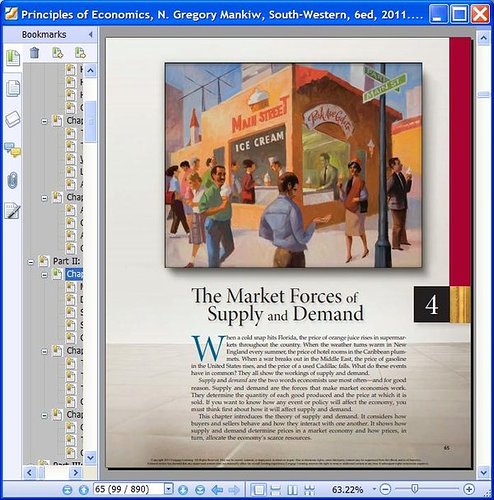Open the Bookmarks panel icon in sidebar
This screenshot has height=500, width=494.
click(13, 58)
